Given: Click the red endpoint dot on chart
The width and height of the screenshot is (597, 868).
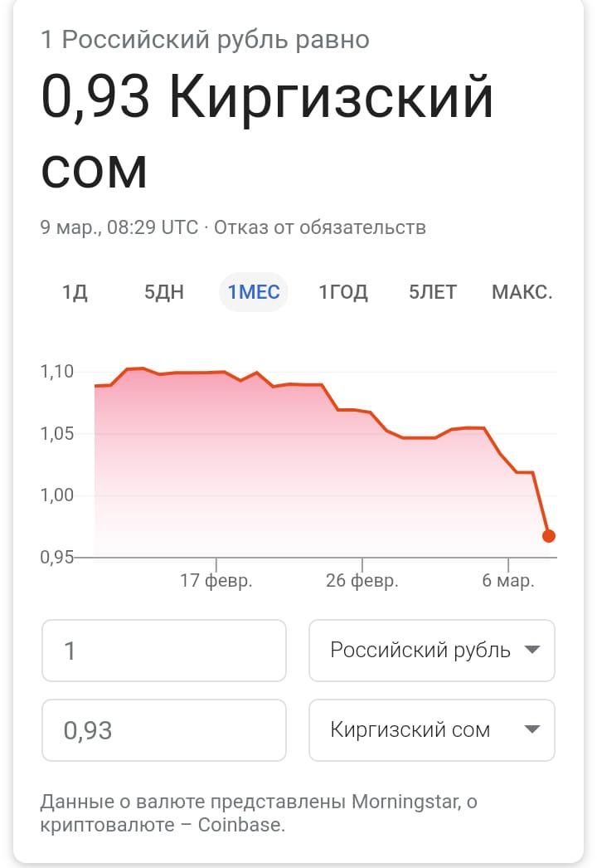Looking at the screenshot, I should pyautogui.click(x=548, y=536).
